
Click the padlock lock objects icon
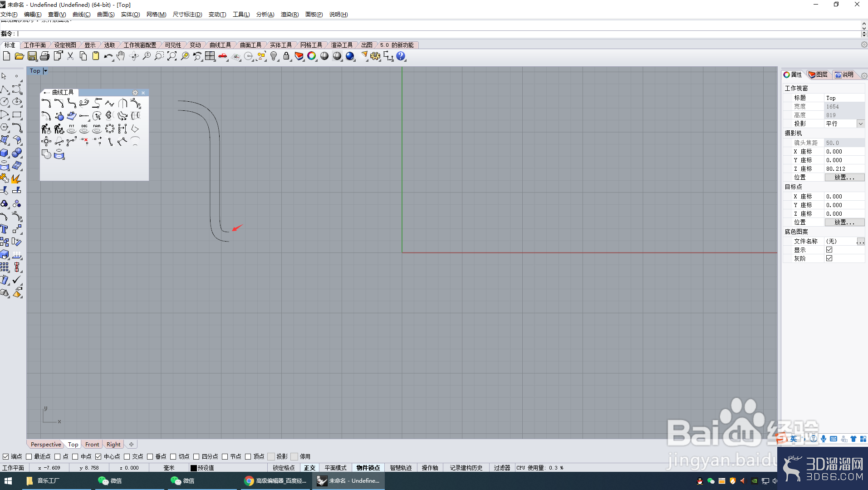[x=286, y=56]
